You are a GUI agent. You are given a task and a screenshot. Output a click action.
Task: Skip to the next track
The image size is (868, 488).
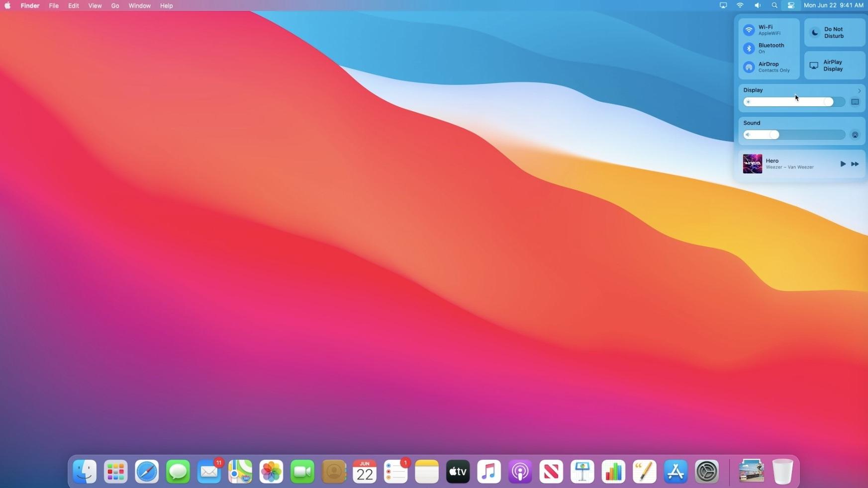[855, 163]
